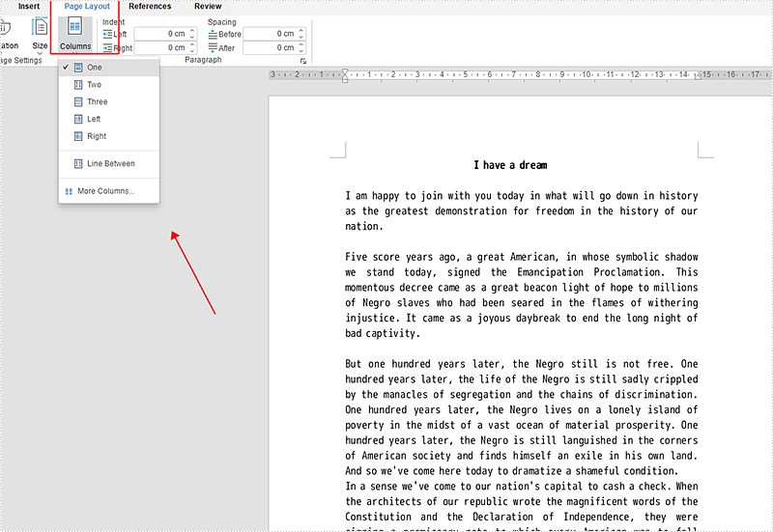Click the Line Between icon
This screenshot has width=773, height=532.
pos(78,163)
